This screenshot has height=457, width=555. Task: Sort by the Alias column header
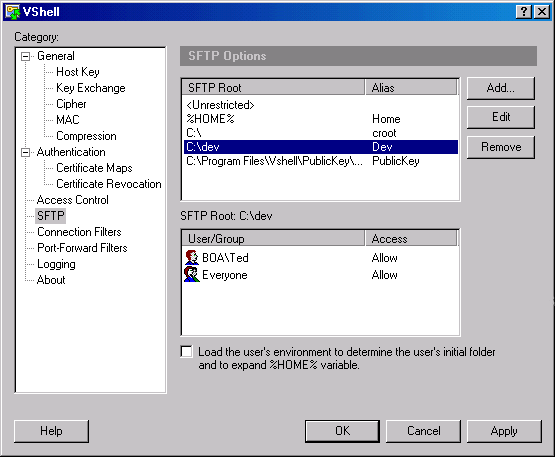411,87
